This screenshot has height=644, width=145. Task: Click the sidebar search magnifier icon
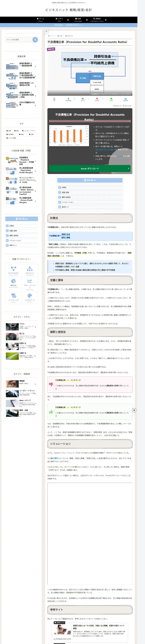[35, 39]
